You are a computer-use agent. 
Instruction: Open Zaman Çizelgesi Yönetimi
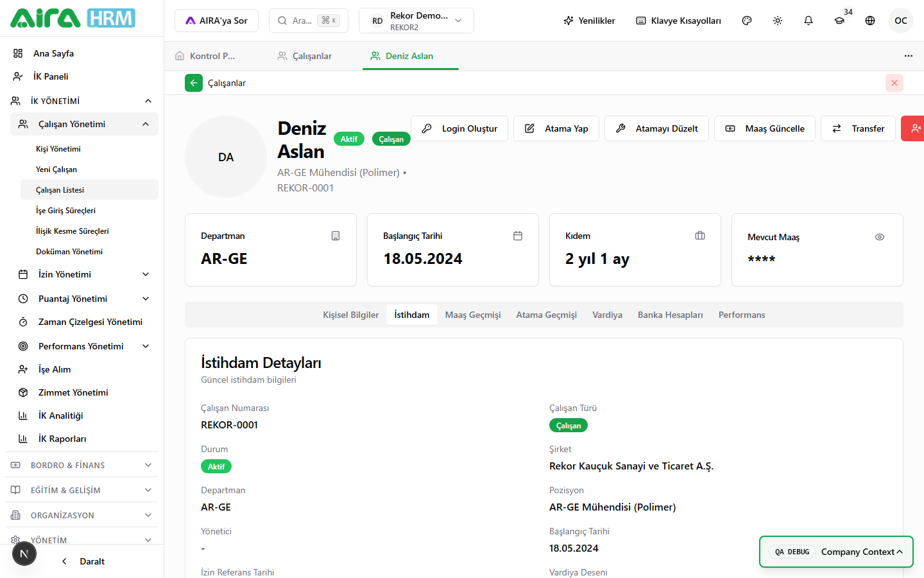pyautogui.click(x=84, y=322)
